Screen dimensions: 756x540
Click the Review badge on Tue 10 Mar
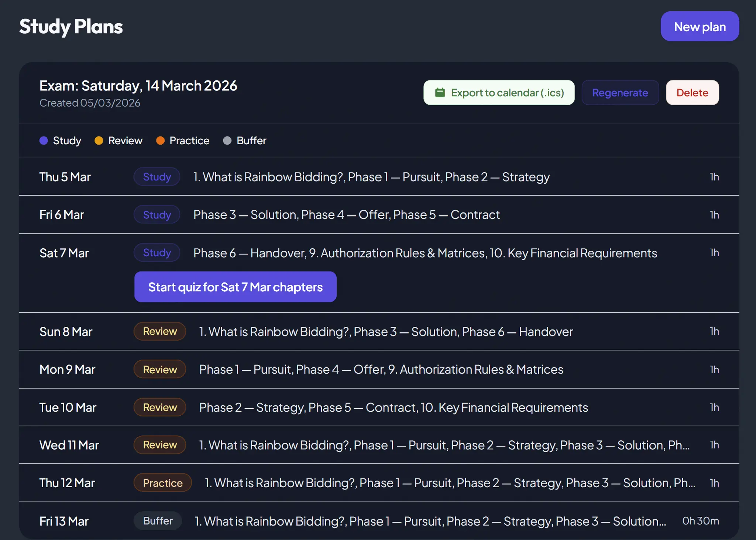tap(160, 407)
